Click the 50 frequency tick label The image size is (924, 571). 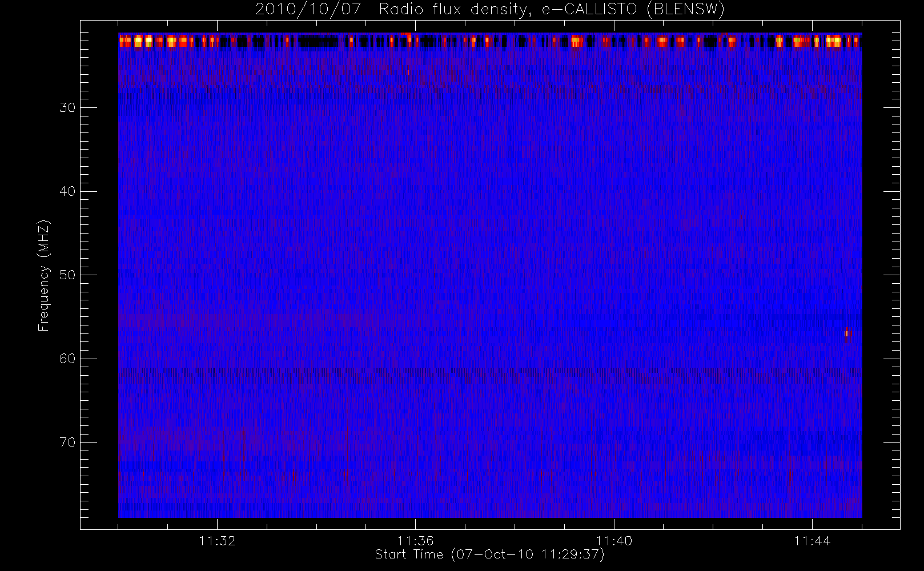click(x=67, y=275)
